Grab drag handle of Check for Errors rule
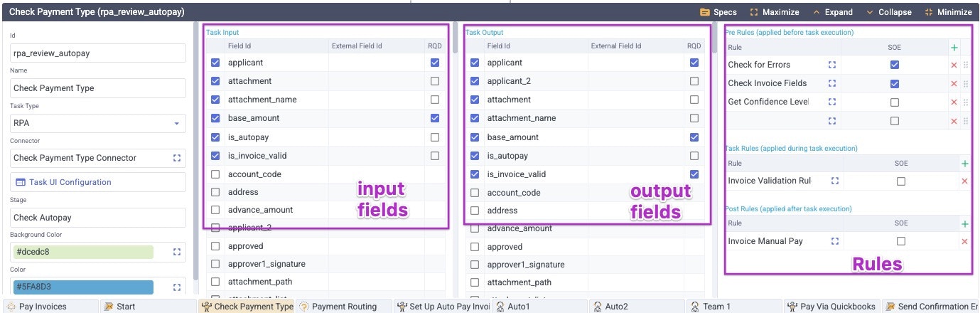Viewport: 980px width, 313px height. pyautogui.click(x=965, y=65)
